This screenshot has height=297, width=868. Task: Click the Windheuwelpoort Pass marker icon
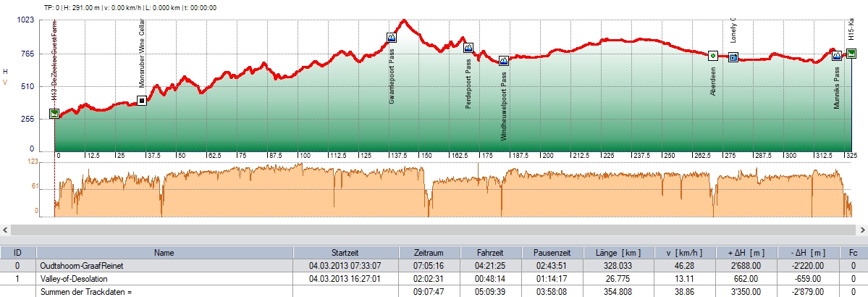pyautogui.click(x=504, y=61)
